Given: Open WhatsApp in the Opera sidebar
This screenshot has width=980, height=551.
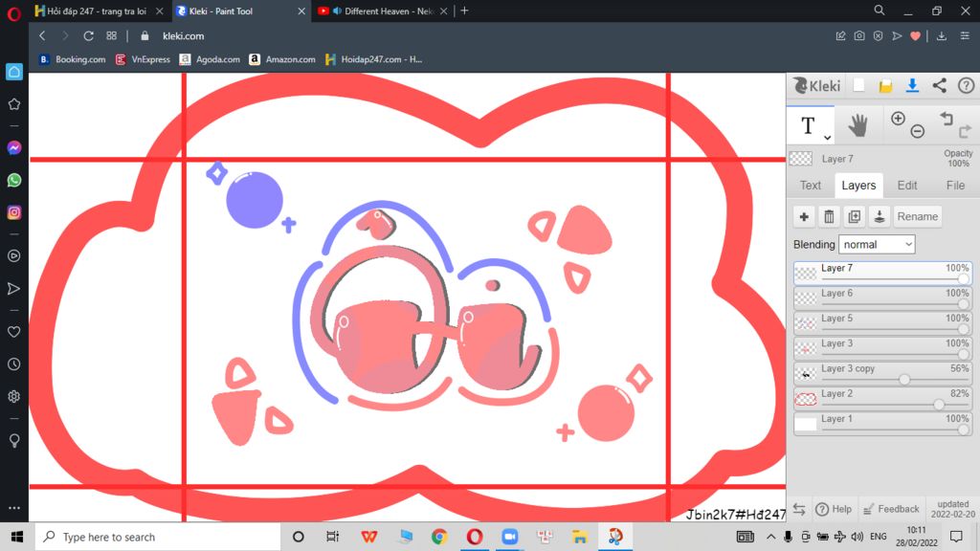Looking at the screenshot, I should click(13, 181).
